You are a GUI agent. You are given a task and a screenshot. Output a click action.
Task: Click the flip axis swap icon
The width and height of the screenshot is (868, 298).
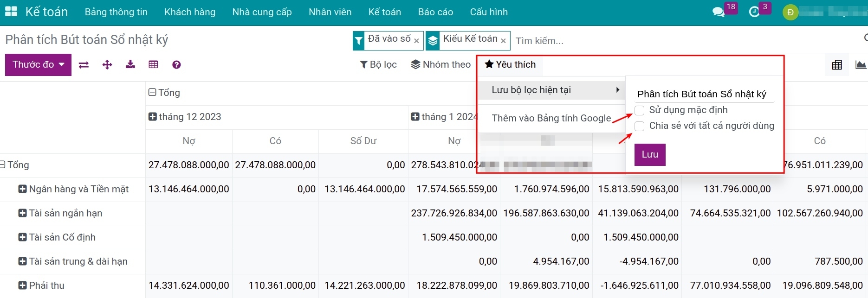pos(84,65)
